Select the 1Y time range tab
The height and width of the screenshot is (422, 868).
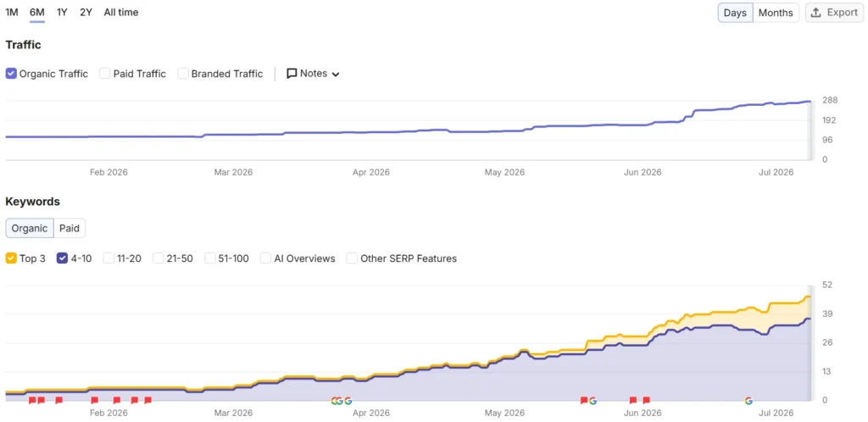(x=62, y=12)
